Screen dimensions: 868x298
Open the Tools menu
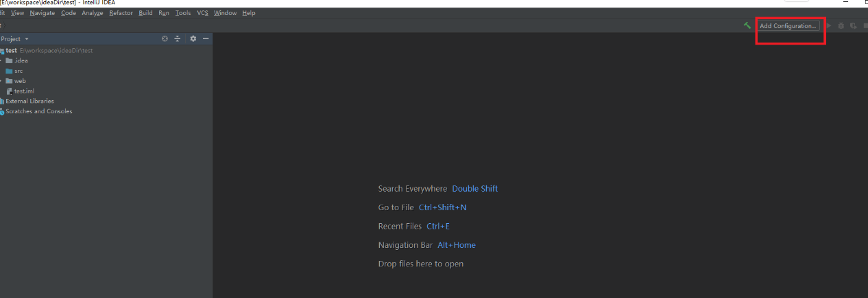coord(183,13)
